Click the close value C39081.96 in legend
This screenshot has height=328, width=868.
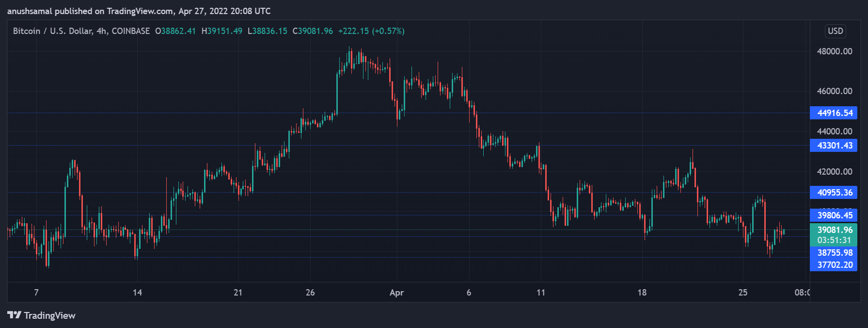(313, 31)
